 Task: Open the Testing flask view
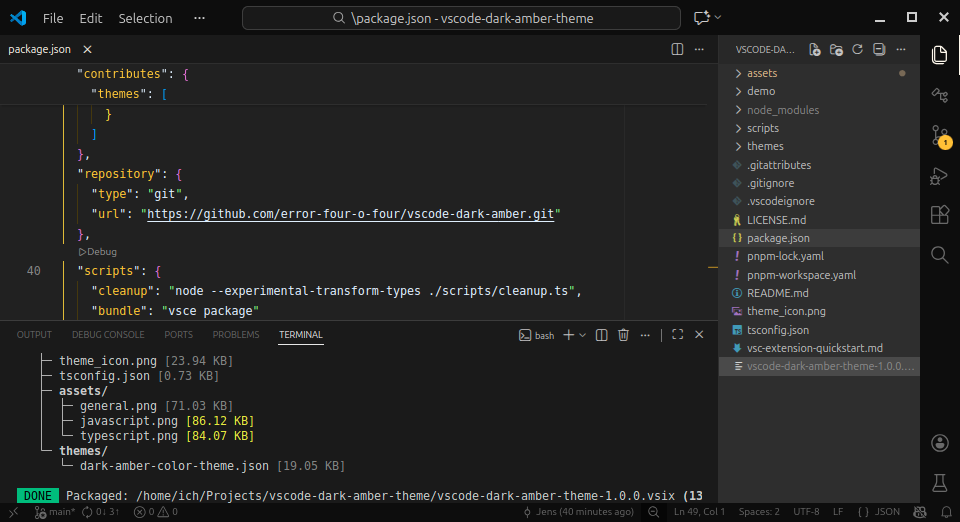(940, 483)
